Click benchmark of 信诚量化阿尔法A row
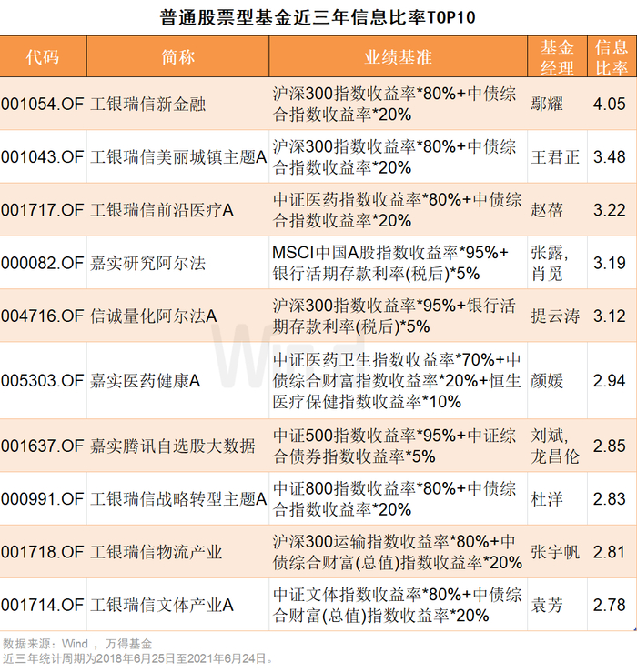 pos(394,316)
